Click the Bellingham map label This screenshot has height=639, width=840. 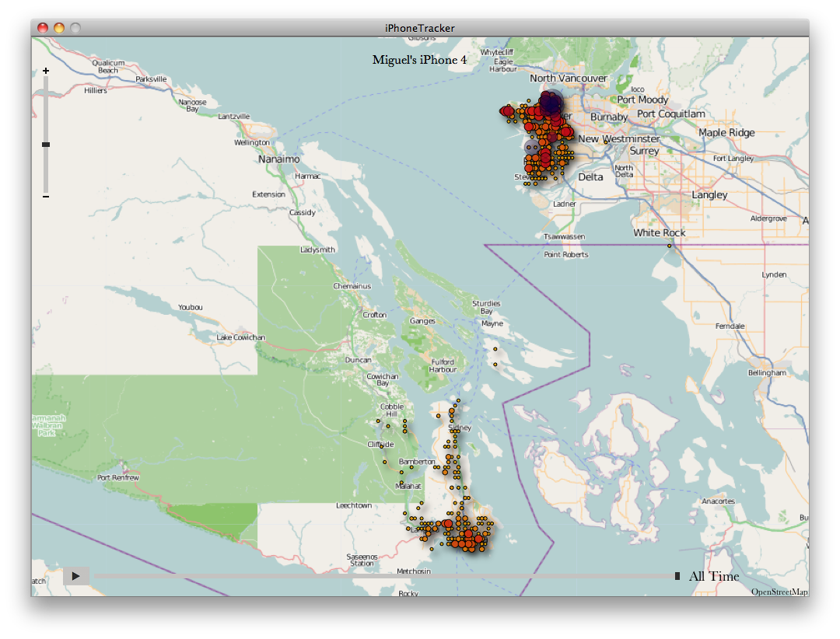(767, 373)
